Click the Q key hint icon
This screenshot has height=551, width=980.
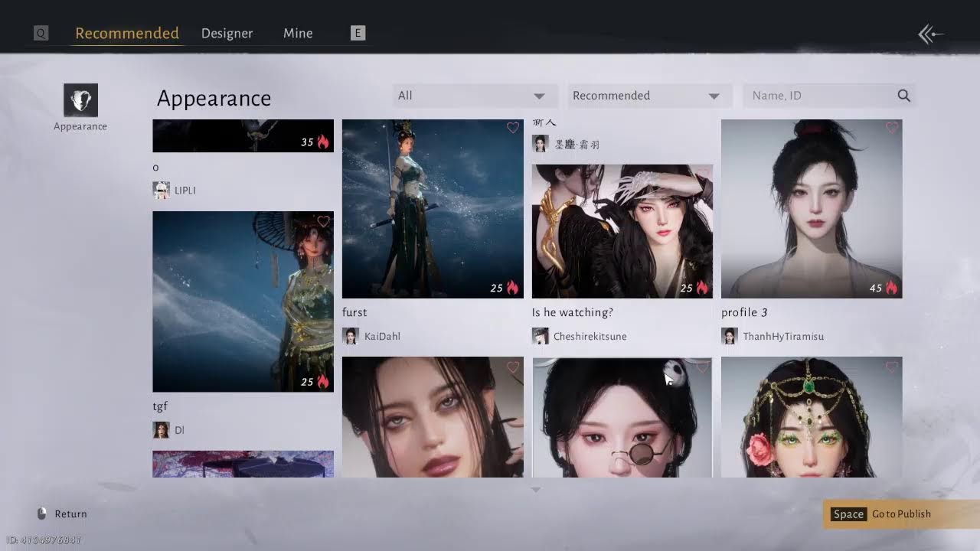tap(41, 33)
